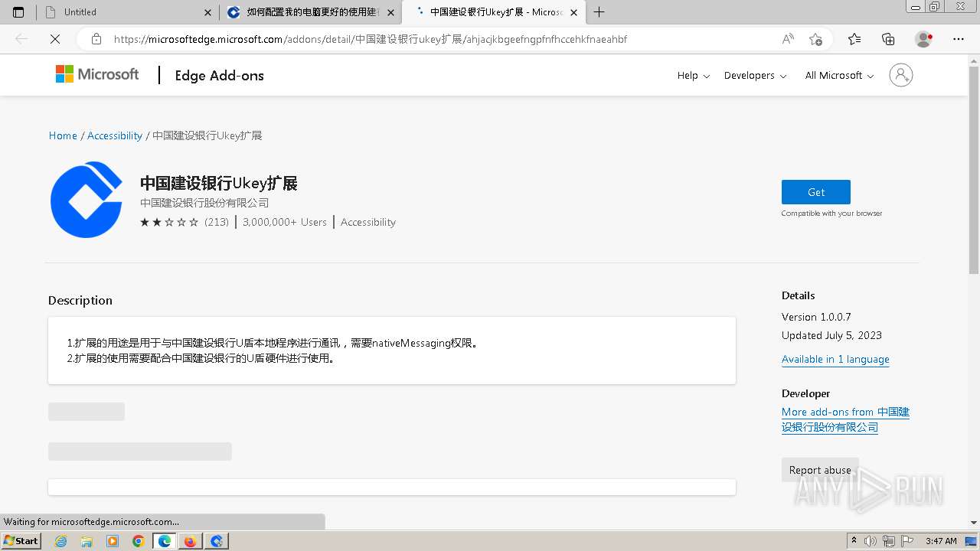Go to Edge Add-ons home
Viewport: 980px width, 551px height.
pos(219,75)
